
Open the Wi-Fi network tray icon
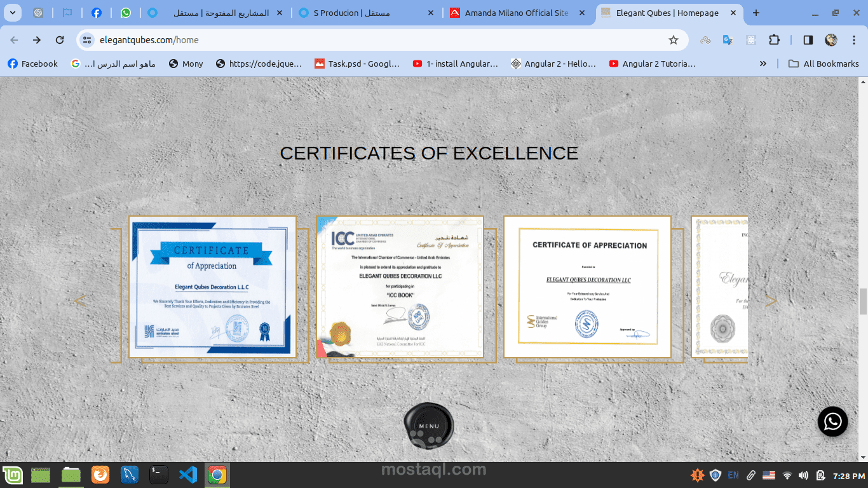coord(787,475)
